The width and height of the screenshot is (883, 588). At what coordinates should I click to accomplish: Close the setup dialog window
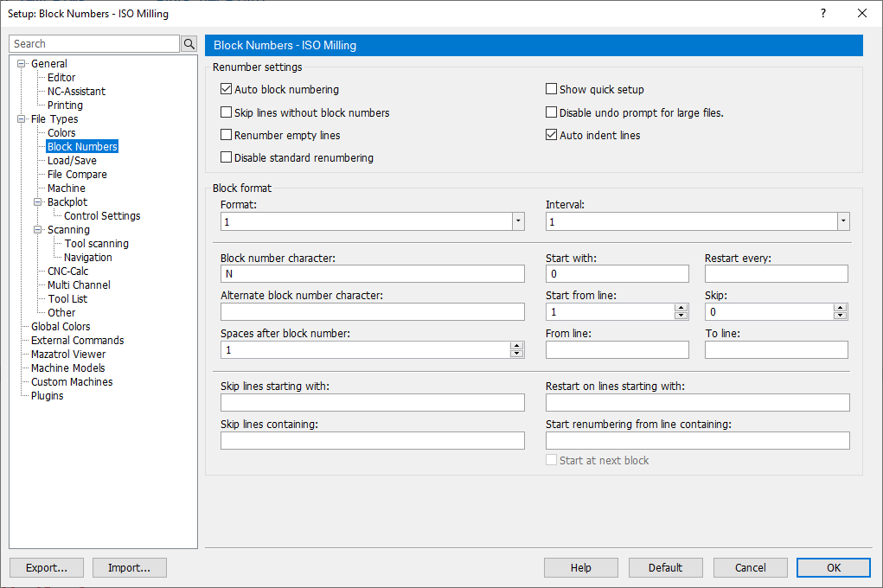(861, 13)
